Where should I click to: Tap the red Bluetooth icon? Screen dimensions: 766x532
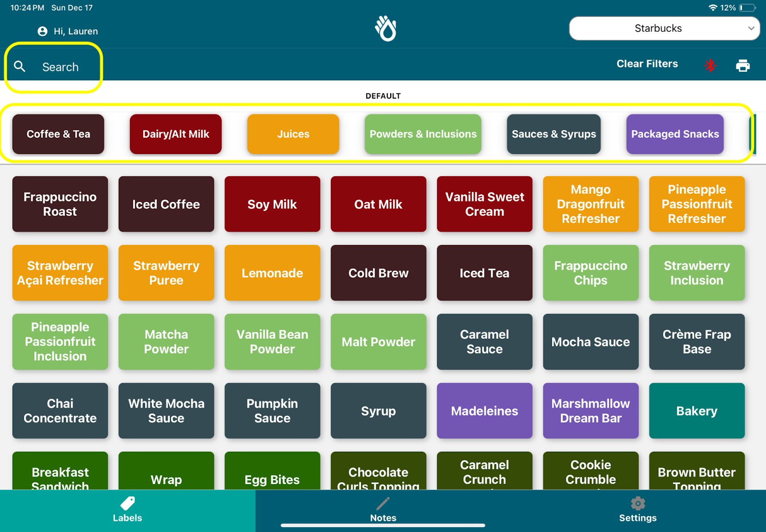[710, 66]
